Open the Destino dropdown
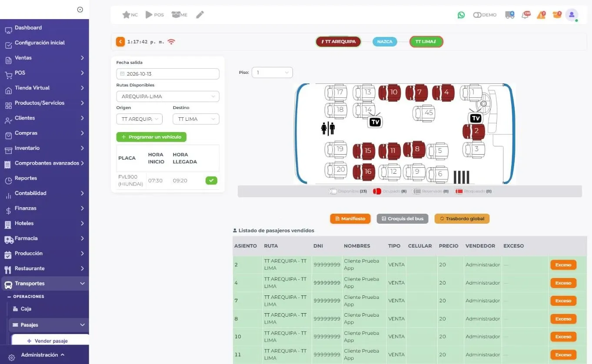Screen dimensions: 592x364 point(196,119)
